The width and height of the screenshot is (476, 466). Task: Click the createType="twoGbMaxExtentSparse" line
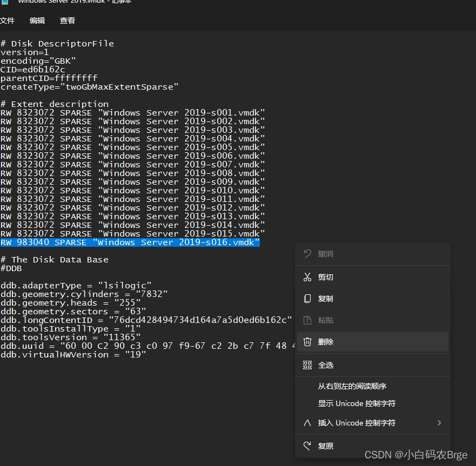click(90, 87)
